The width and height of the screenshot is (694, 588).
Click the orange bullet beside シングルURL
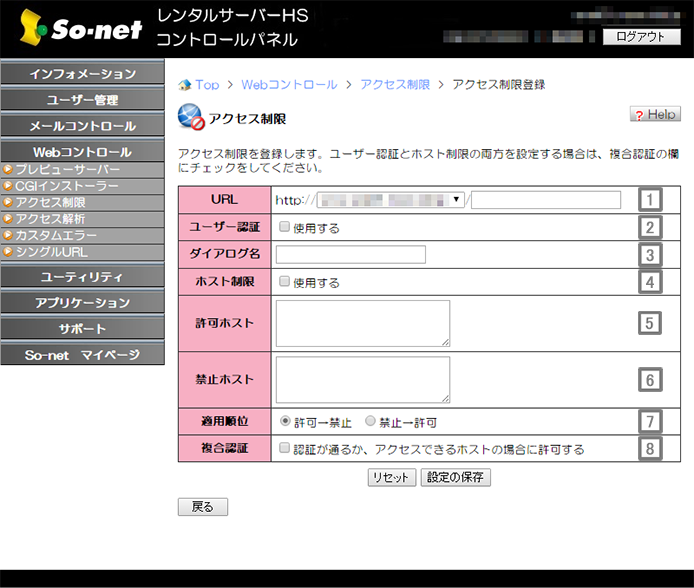8,252
